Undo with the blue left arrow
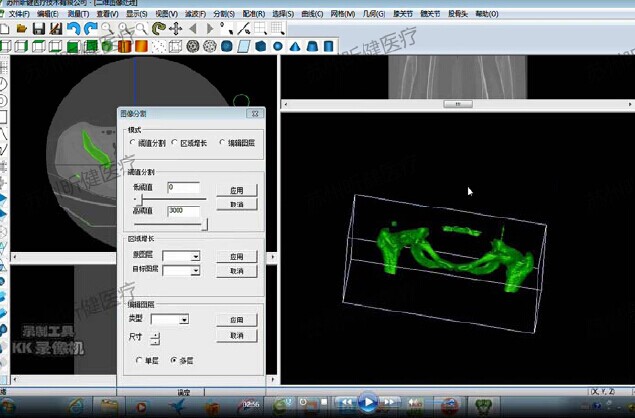Image resolution: width=635 pixels, height=418 pixels. (74, 29)
